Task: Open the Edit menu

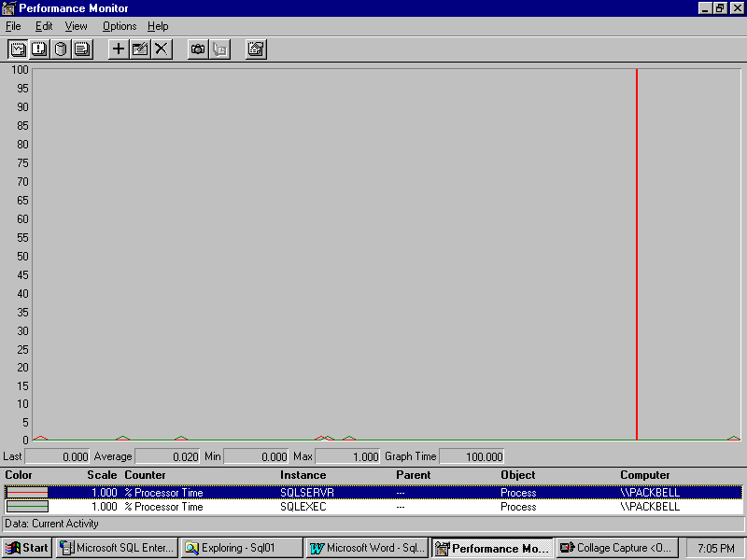Action: coord(44,26)
